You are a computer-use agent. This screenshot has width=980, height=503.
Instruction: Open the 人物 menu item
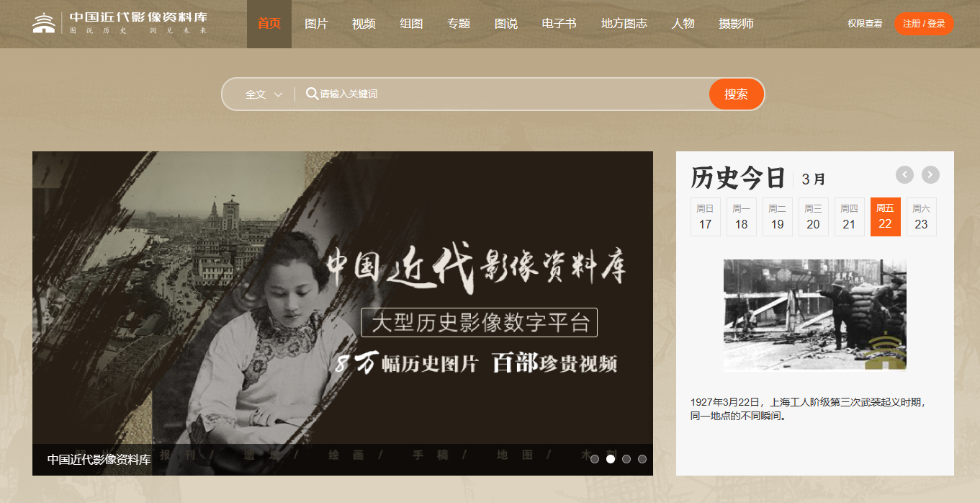pyautogui.click(x=683, y=24)
